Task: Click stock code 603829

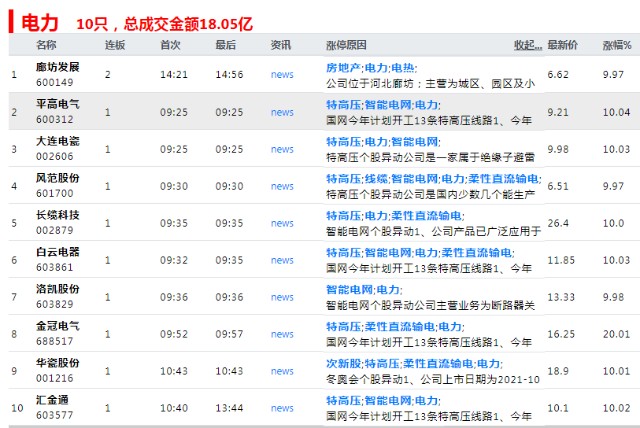Action: click(55, 304)
